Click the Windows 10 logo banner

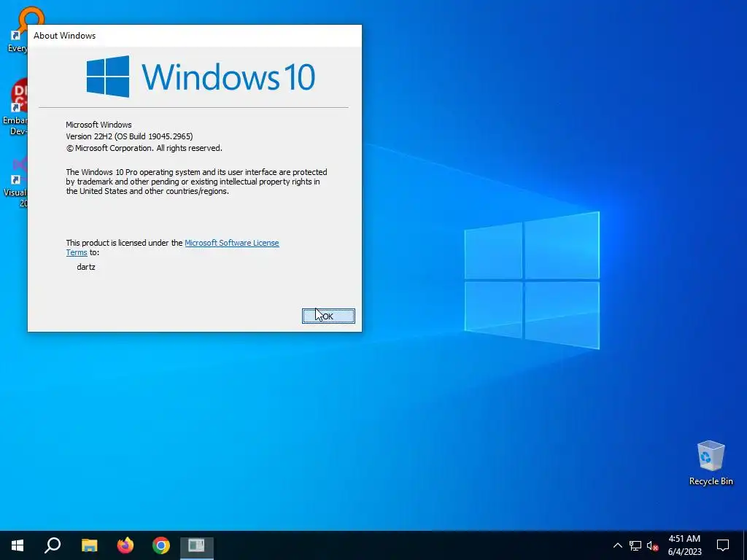coord(201,77)
